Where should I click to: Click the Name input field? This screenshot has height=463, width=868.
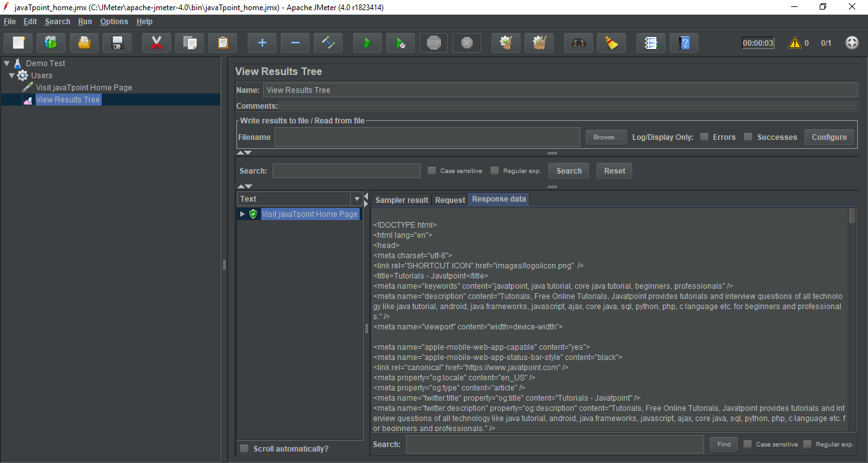coord(560,90)
